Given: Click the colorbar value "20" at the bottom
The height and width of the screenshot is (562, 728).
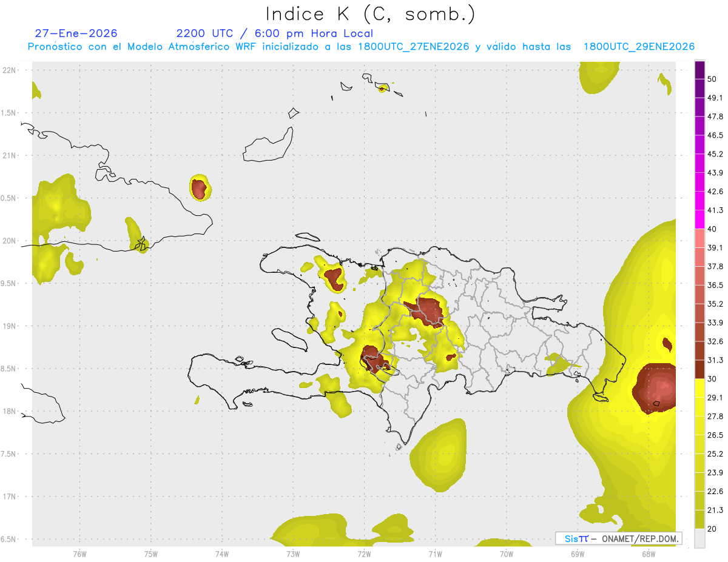Looking at the screenshot, I should click(712, 529).
